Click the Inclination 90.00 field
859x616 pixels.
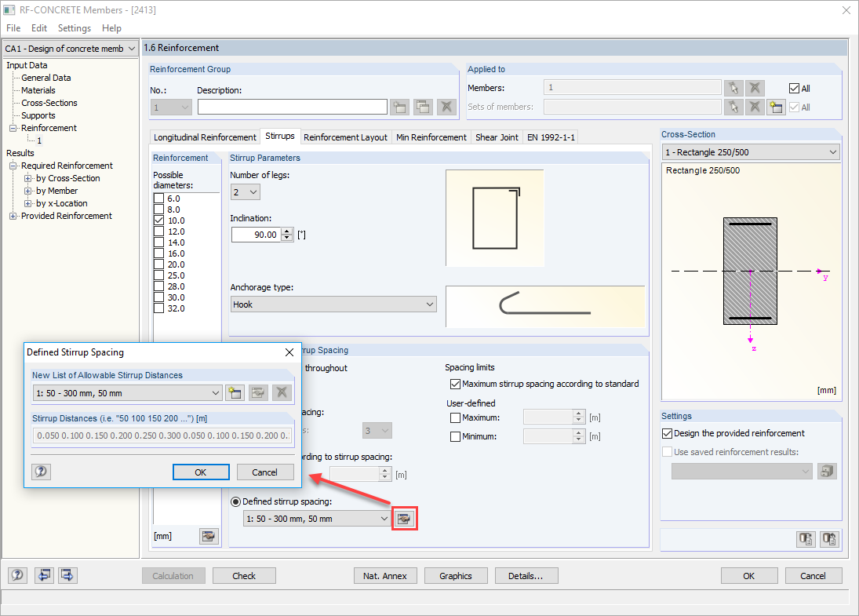(257, 235)
